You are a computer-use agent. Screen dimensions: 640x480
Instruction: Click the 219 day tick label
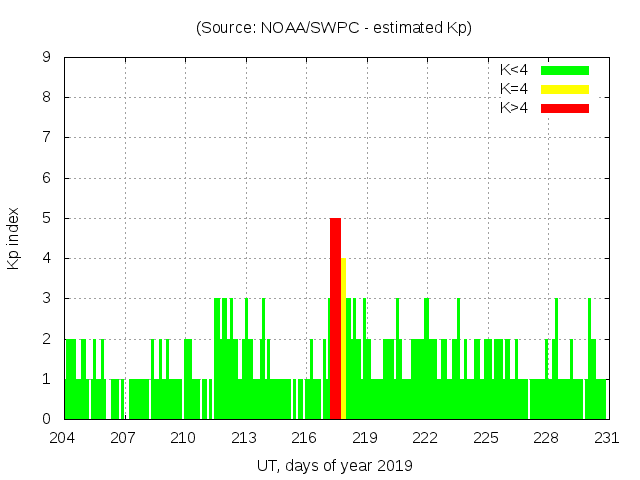365,438
